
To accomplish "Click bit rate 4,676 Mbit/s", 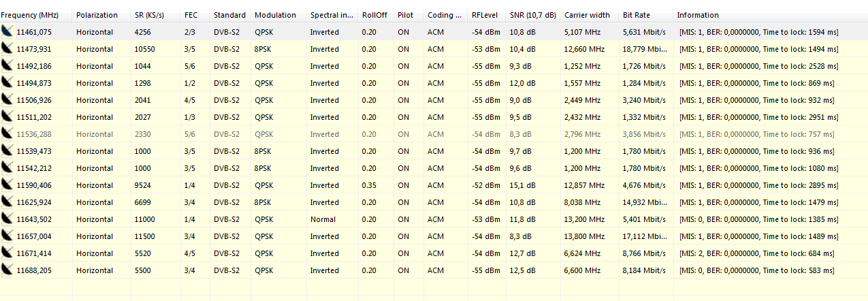I will [645, 185].
